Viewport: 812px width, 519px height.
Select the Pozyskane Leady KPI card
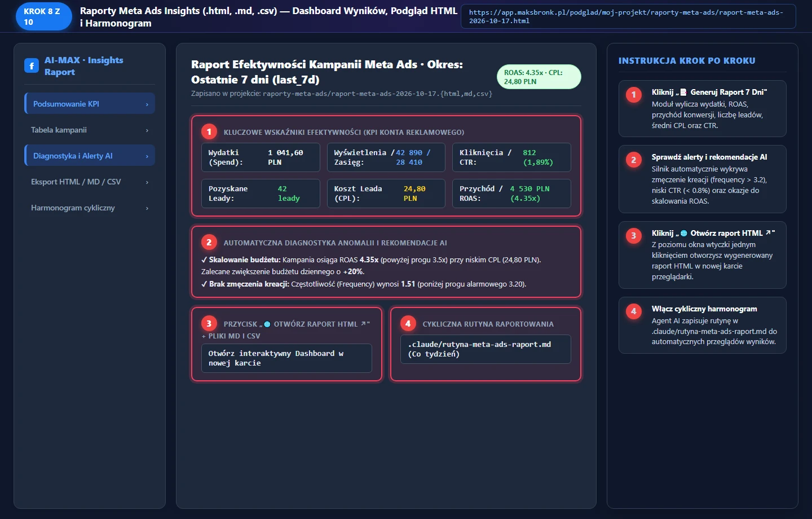coord(261,193)
